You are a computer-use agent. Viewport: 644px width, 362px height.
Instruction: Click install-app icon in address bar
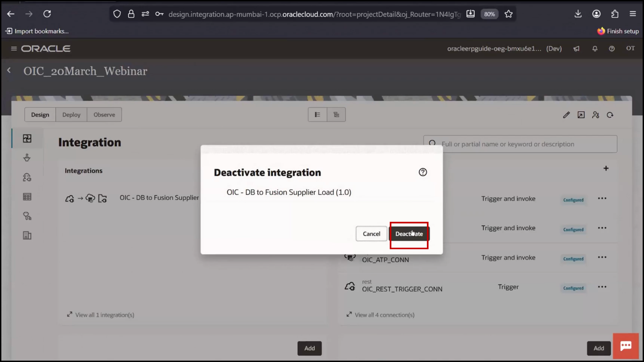(471, 14)
